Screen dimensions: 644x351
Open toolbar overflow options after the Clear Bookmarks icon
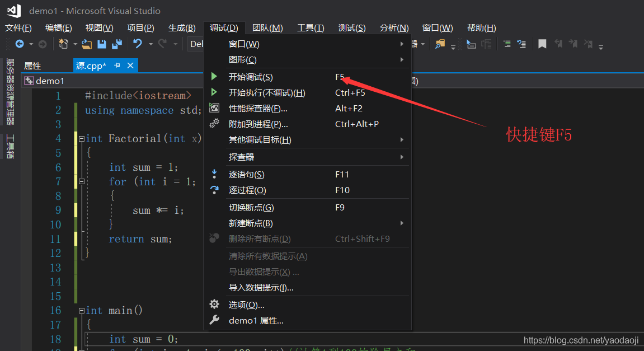(601, 47)
